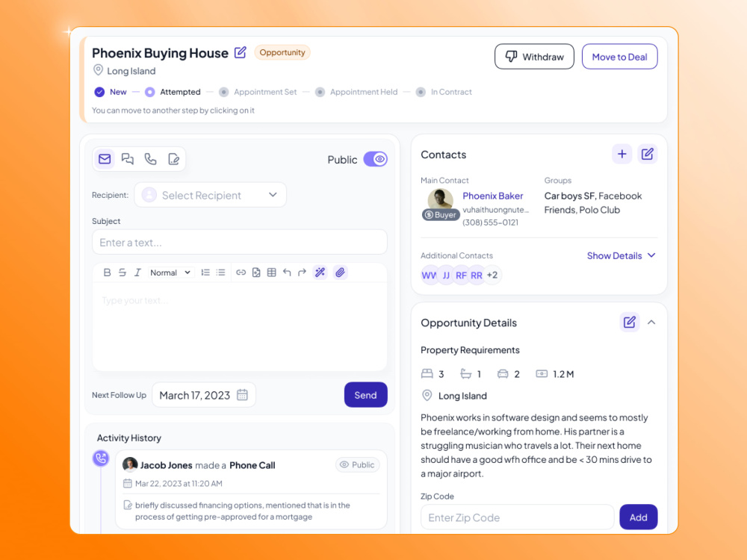The width and height of the screenshot is (747, 560).
Task: Open Phoenix Baker contact link
Action: (492, 196)
